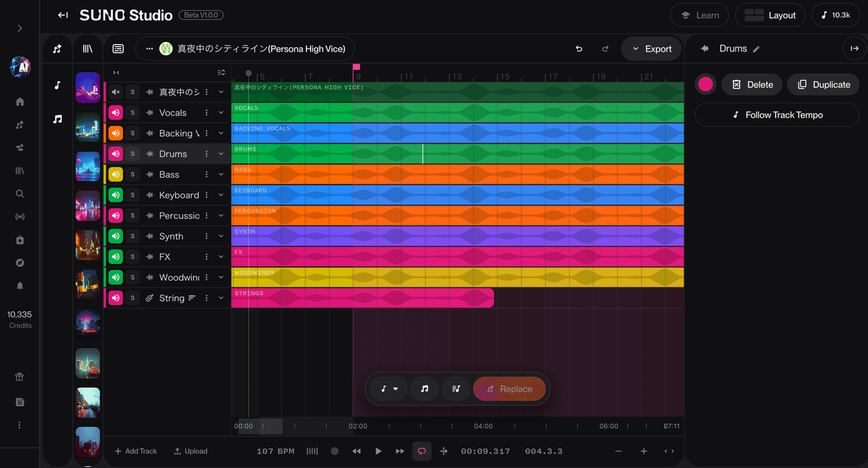The width and height of the screenshot is (868, 468).
Task: Select the library stack icon in the sidebar
Action: [20, 170]
